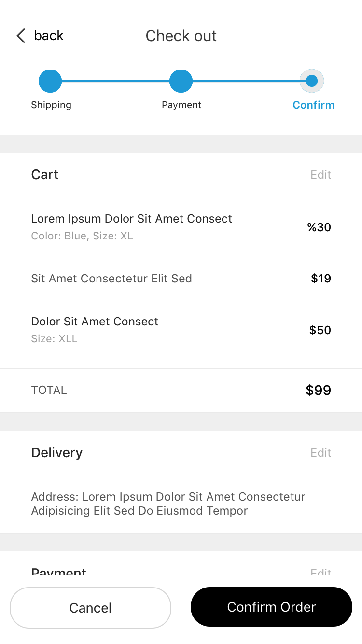
Task: Select the Payment step label
Action: 181,105
